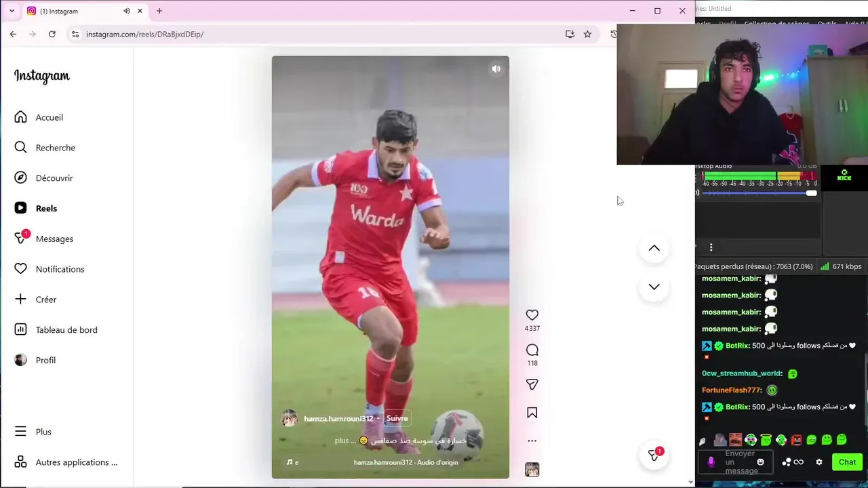
Task: Open the three-dots menu in OBS panel
Action: pos(711,247)
